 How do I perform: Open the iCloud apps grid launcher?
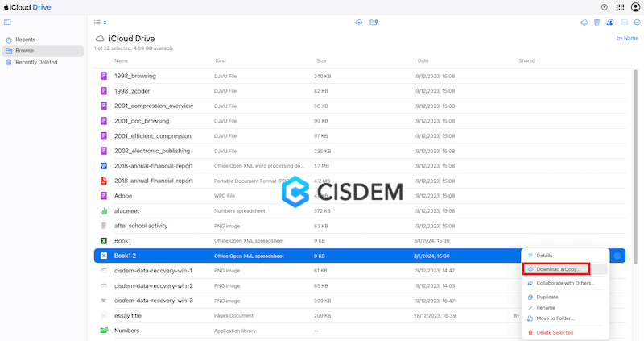point(620,6)
